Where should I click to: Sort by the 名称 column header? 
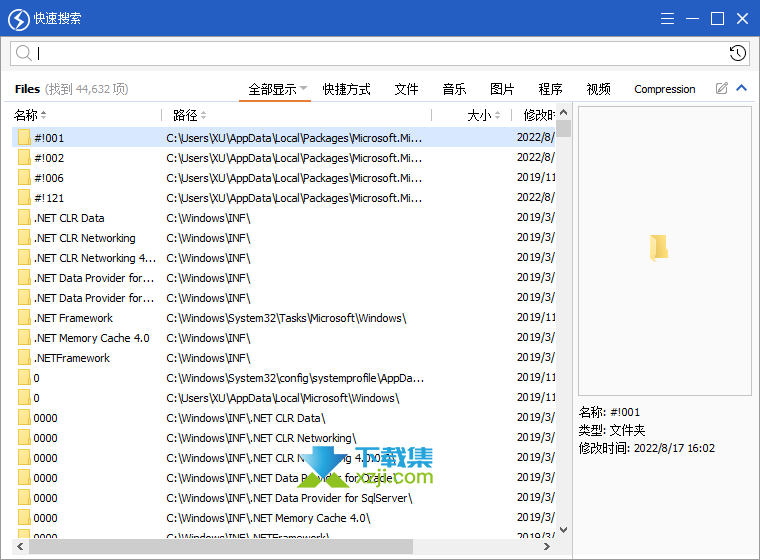click(26, 115)
